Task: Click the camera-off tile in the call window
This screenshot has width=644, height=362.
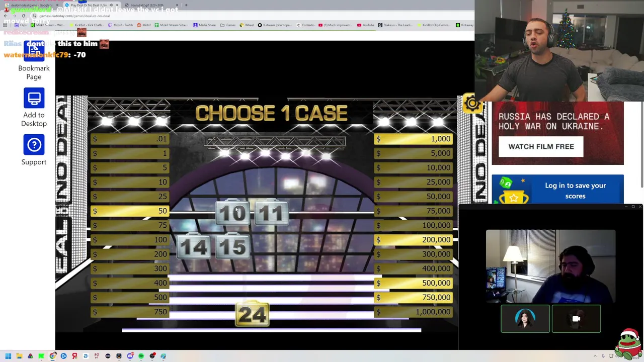Action: click(x=576, y=319)
